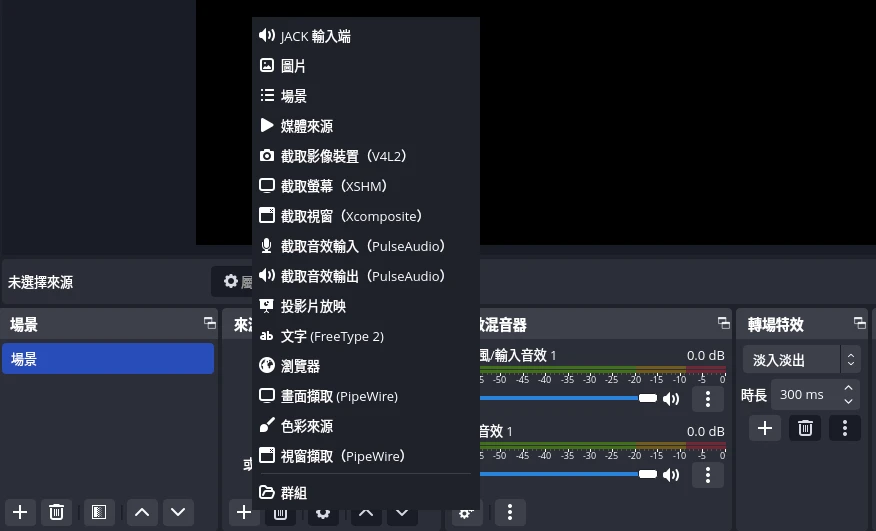Undock the 轉場特效 panel via its header icon
The image size is (876, 531).
859,324
